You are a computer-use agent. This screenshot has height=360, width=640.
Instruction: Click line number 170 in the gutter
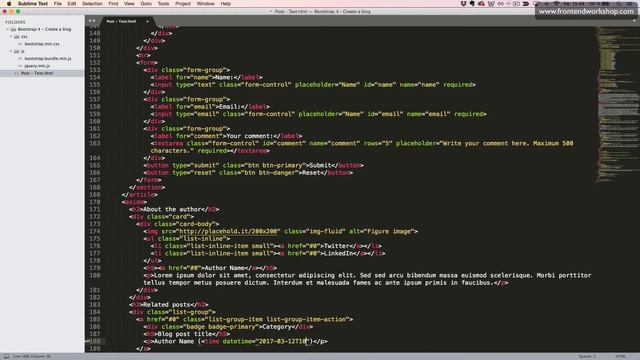(95, 202)
